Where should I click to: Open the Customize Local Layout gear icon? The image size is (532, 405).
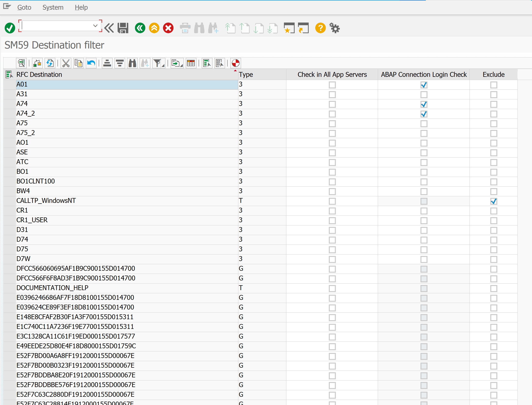point(335,28)
